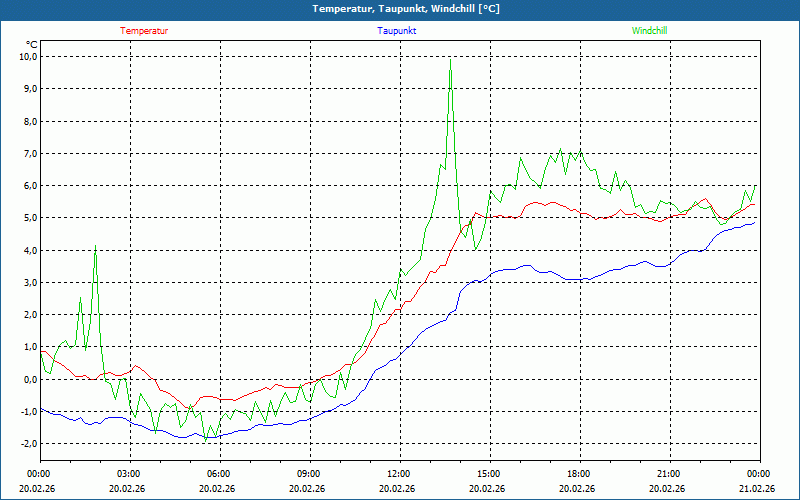Click the 06:00 time axis marker
This screenshot has width=800, height=500.
219,474
